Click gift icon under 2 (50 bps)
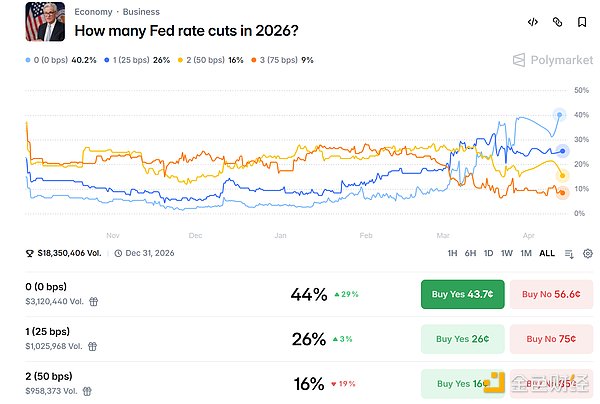This screenshot has width=600, height=404. tap(89, 389)
